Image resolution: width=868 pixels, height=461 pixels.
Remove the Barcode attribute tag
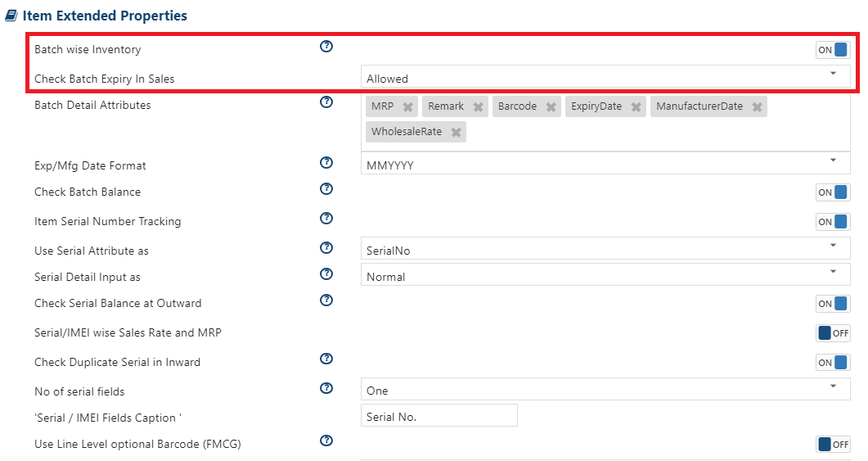(551, 107)
